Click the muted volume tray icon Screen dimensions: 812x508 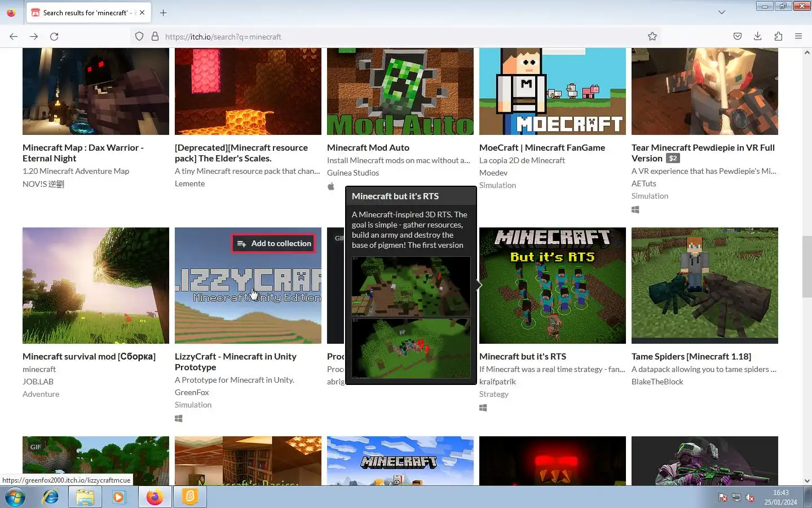tap(750, 497)
